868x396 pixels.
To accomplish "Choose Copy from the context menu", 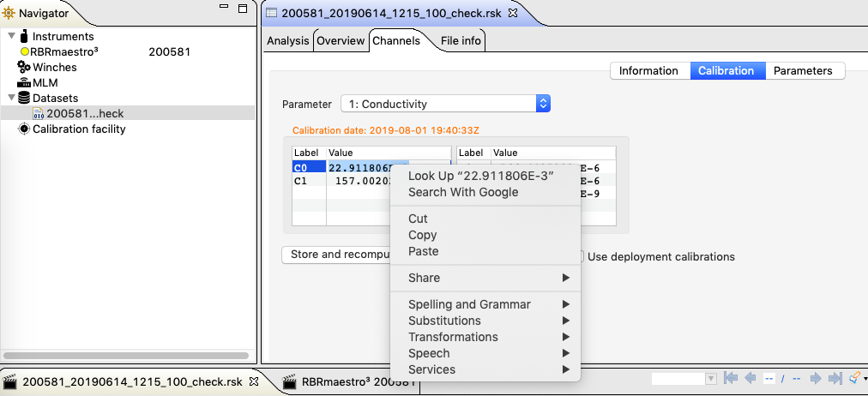I will click(423, 235).
